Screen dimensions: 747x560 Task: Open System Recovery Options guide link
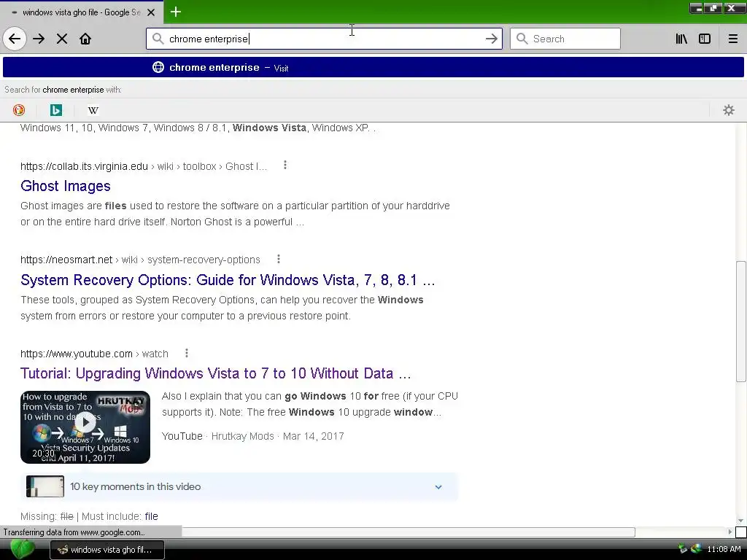[228, 279]
